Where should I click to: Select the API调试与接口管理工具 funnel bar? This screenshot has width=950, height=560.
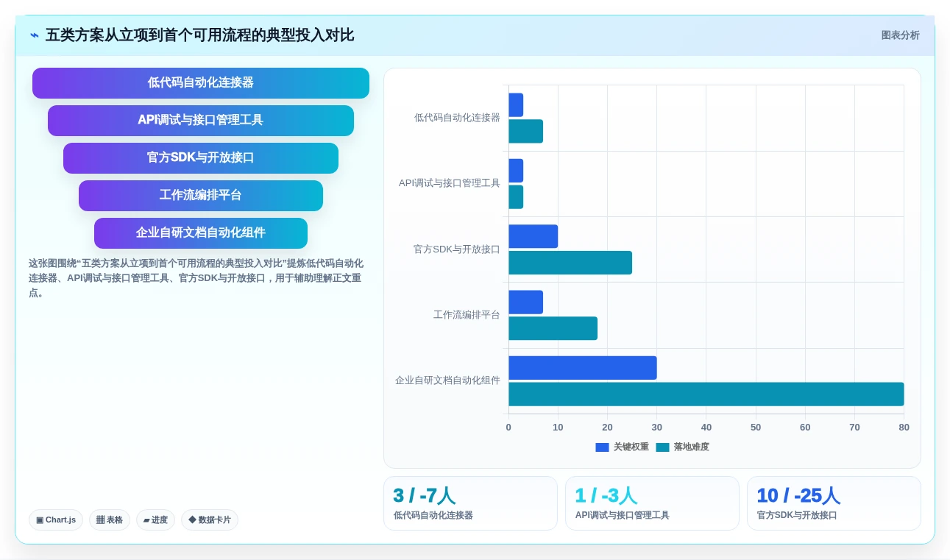pos(201,121)
